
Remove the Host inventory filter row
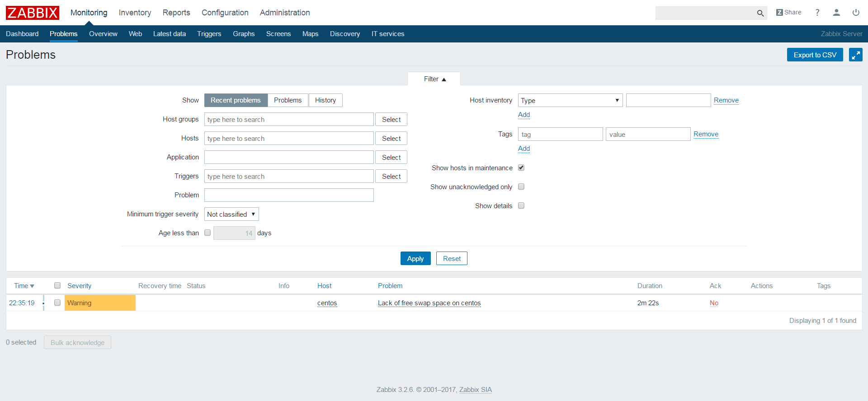click(x=726, y=100)
